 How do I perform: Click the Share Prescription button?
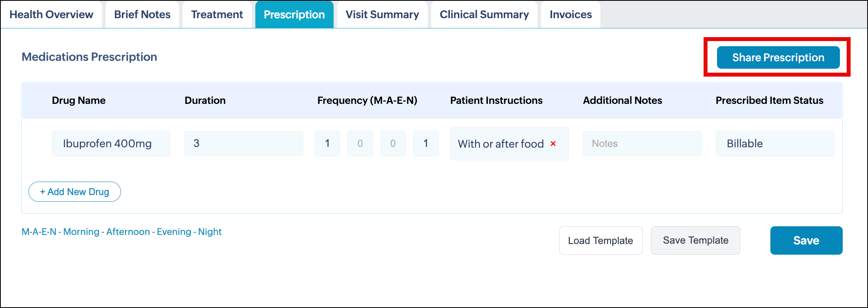click(778, 58)
